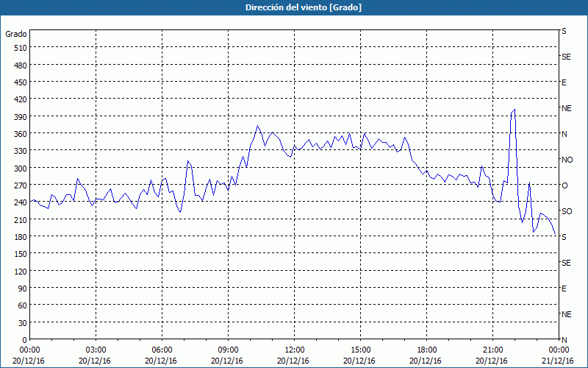The image size is (588, 368).
Task: Click the 420 degree axis label
Action: click(21, 99)
